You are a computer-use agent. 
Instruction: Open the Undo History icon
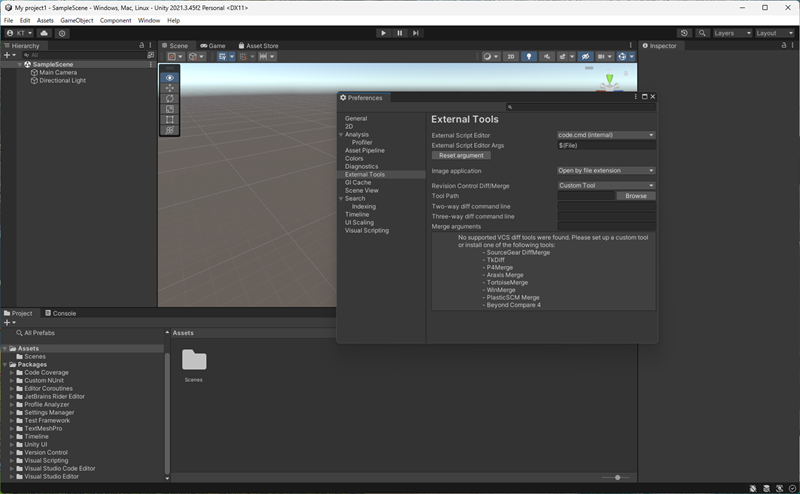pyautogui.click(x=684, y=33)
